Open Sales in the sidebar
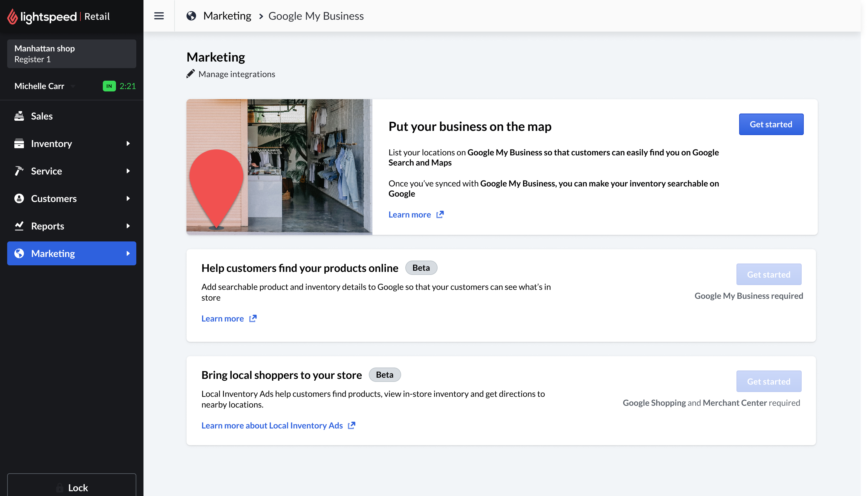868x496 pixels. coord(71,116)
